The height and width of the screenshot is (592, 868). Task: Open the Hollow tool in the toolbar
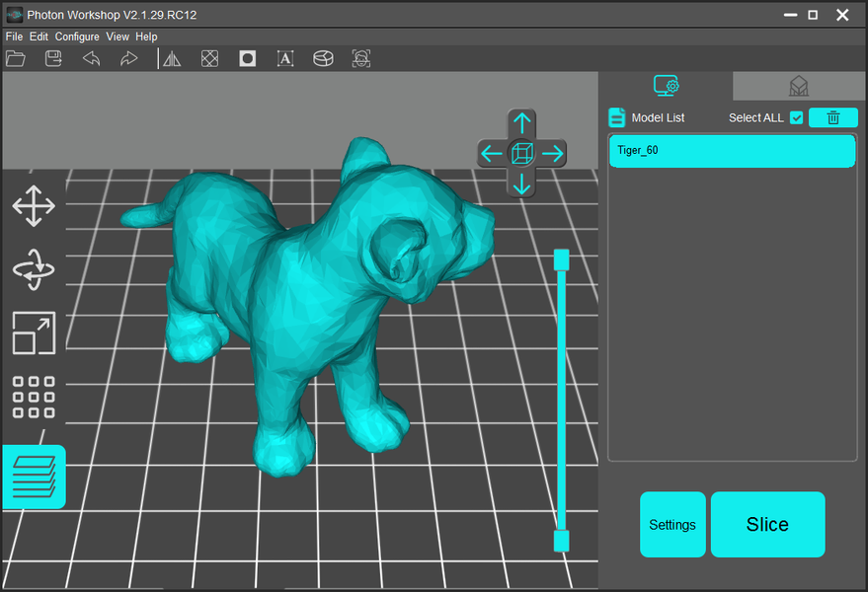pos(248,58)
